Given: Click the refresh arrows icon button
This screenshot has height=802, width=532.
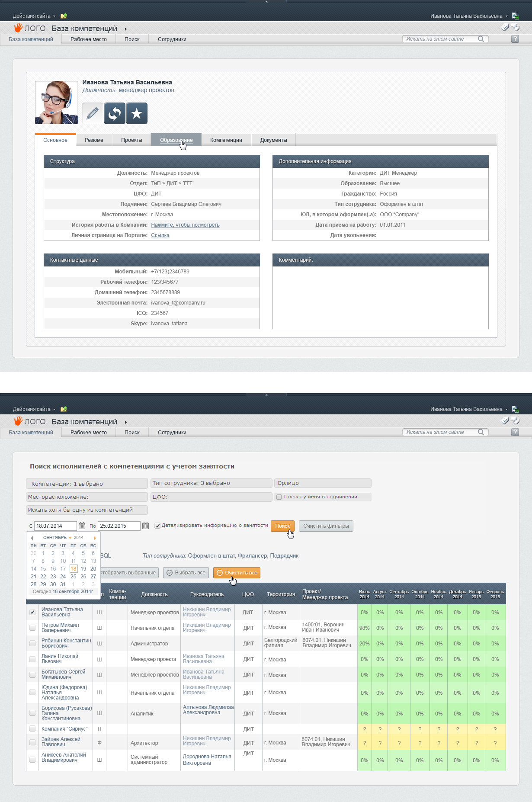Looking at the screenshot, I should click(x=115, y=114).
